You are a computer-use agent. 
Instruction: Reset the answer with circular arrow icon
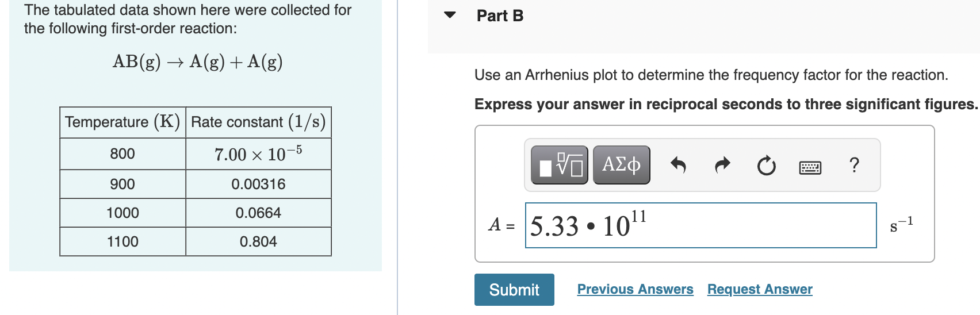tap(766, 166)
